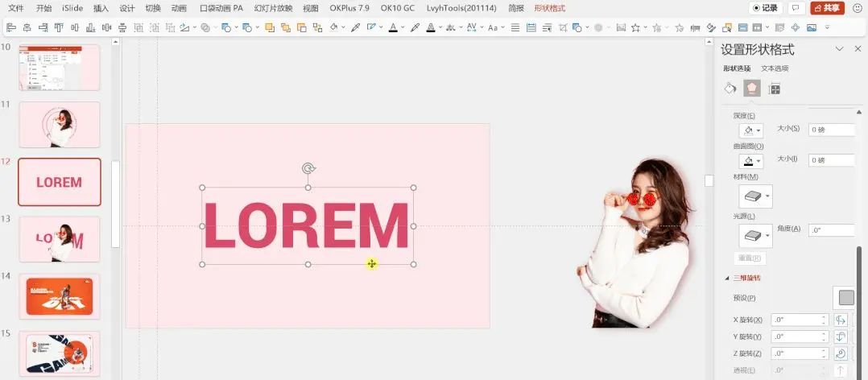
Task: Open the 动画 ribbon tab
Action: (x=179, y=8)
